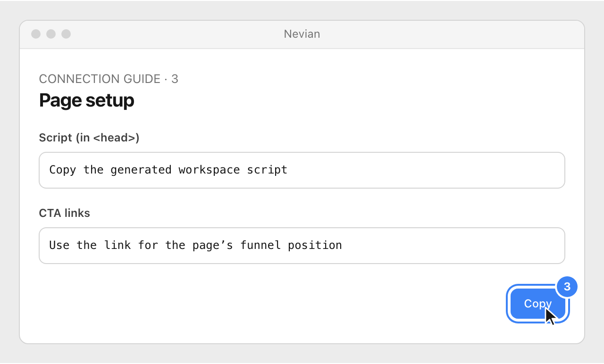Click the Nevian window title
The height and width of the screenshot is (364, 604).
click(302, 34)
